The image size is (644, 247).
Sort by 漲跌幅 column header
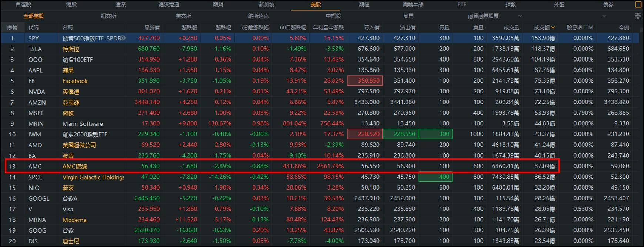tap(223, 27)
